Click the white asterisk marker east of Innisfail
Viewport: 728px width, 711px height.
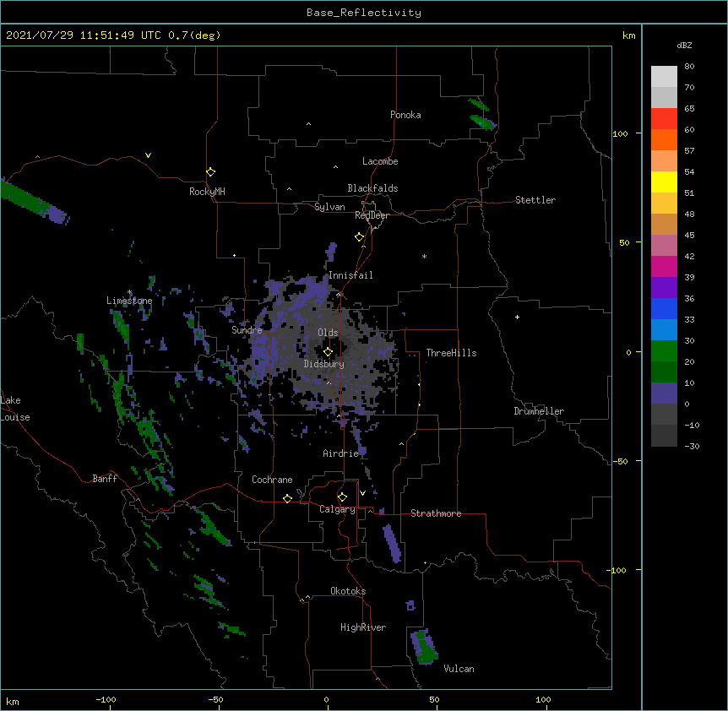click(x=424, y=256)
